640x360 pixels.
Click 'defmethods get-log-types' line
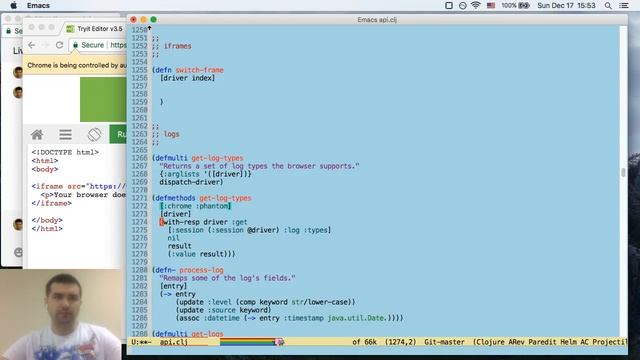202,198
